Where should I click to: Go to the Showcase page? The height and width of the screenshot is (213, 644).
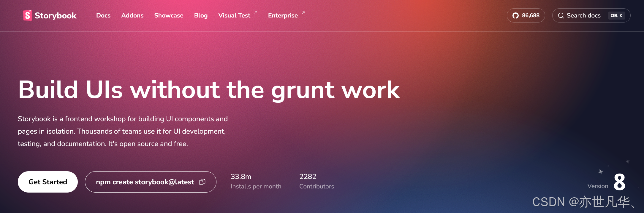(169, 15)
